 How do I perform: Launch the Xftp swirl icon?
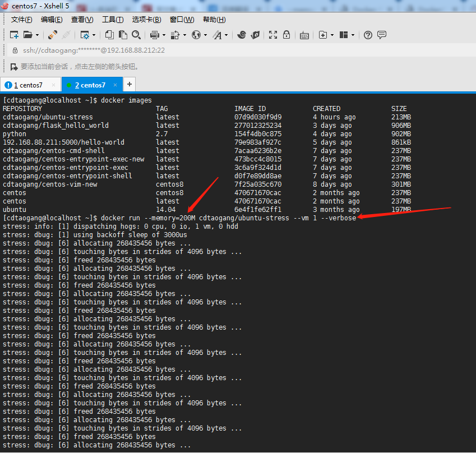click(x=242, y=35)
